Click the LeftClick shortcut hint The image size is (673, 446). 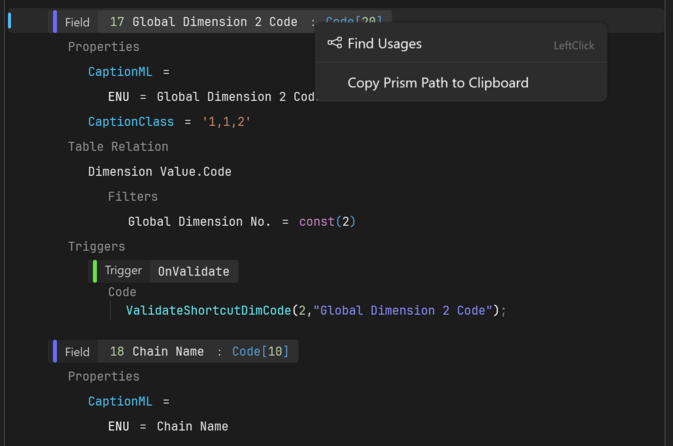[574, 46]
